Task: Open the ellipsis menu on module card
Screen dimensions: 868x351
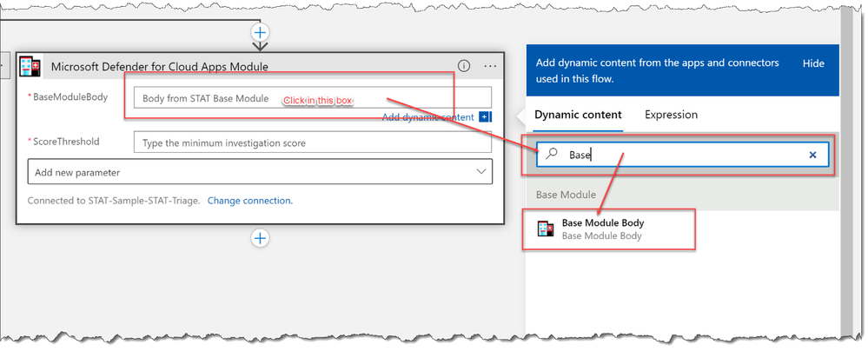Action: tap(490, 66)
